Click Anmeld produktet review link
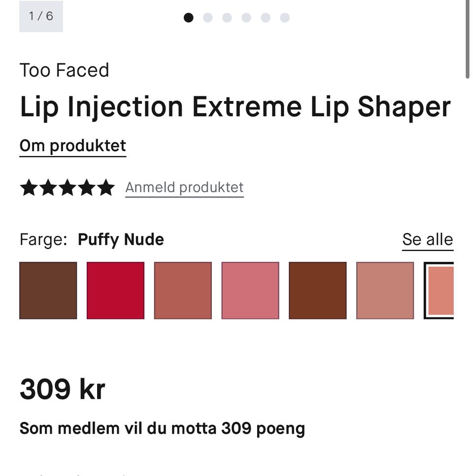Image resolution: width=473 pixels, height=476 pixels. click(x=184, y=188)
